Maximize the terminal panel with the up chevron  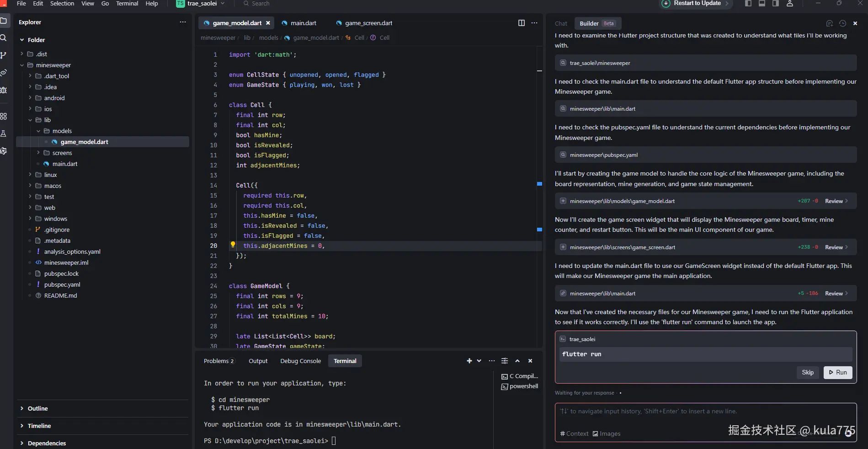(517, 361)
